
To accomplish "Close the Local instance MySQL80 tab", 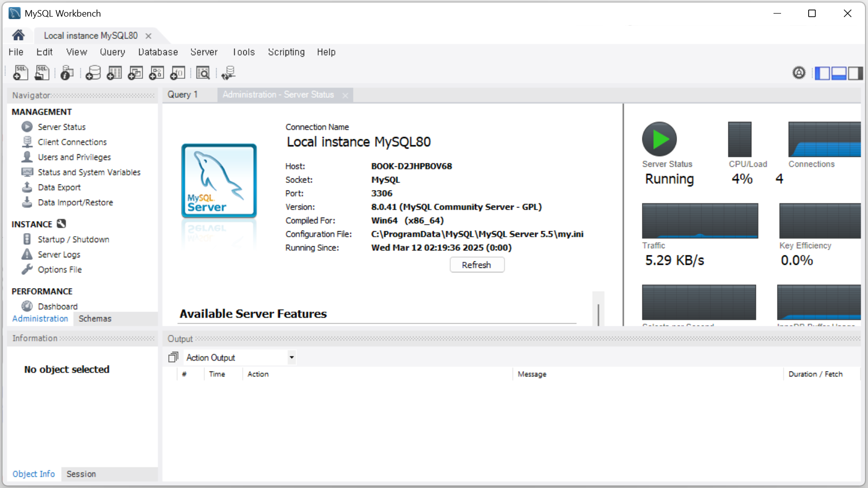I will point(148,36).
